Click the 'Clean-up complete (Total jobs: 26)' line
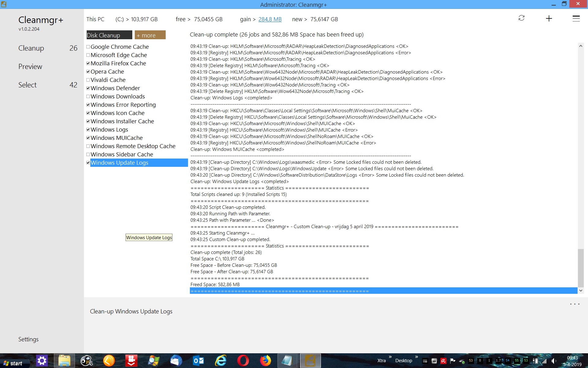The image size is (588, 368). (x=226, y=252)
